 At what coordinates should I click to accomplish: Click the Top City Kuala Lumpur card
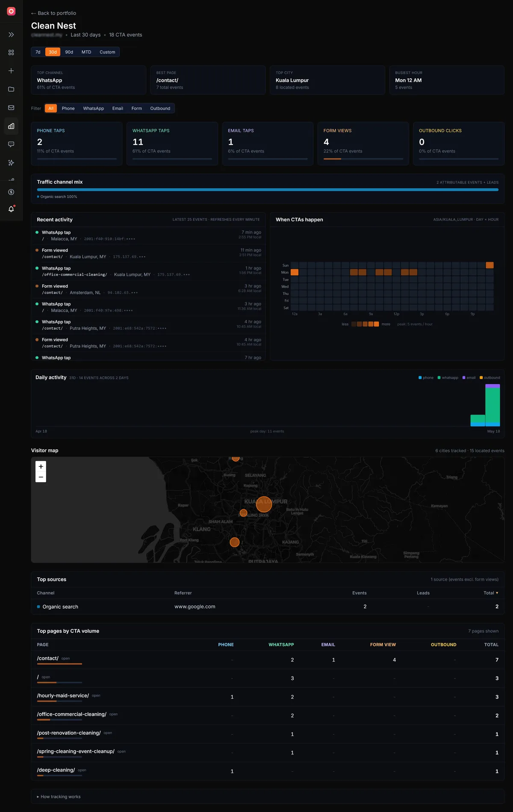coord(327,80)
